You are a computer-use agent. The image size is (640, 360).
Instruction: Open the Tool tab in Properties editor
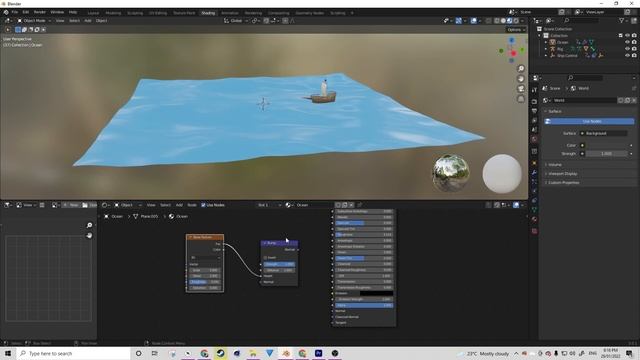[x=534, y=90]
